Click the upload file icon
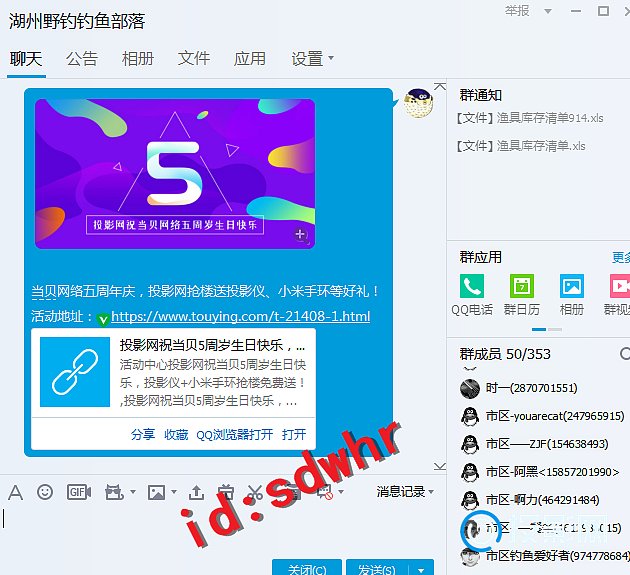This screenshot has height=575, width=630. point(196,492)
